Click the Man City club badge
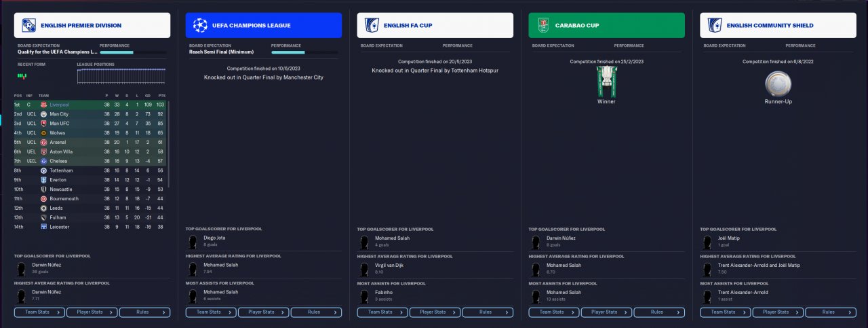This screenshot has height=328, width=868. tap(43, 114)
